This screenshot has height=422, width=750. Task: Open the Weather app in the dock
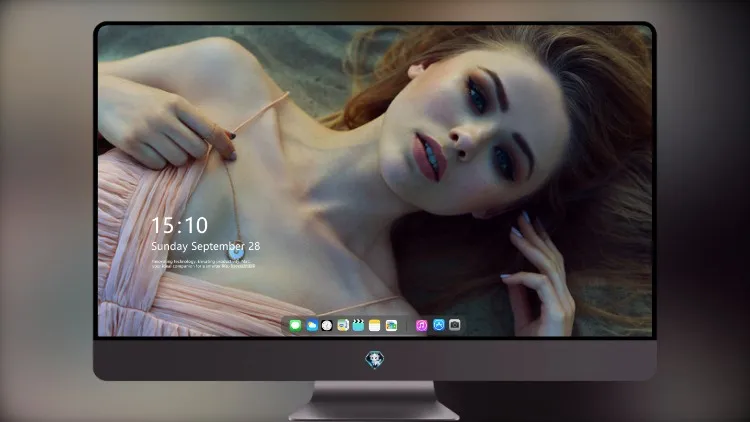click(312, 325)
